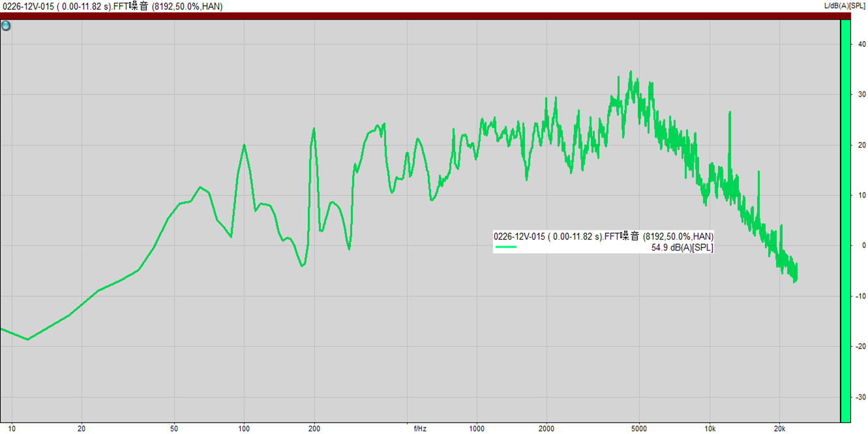Click the blue round indicator in chart corner

coord(6,26)
